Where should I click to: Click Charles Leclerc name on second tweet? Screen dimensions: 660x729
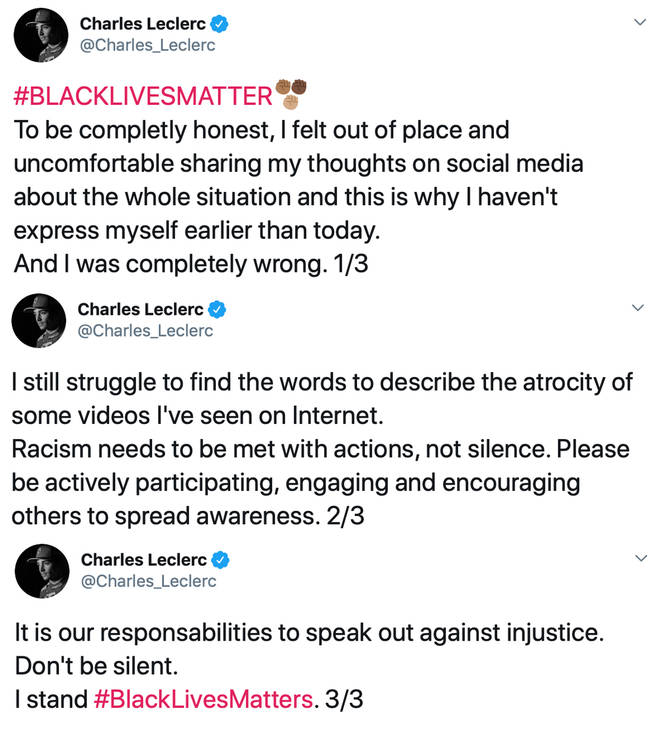tap(140, 309)
